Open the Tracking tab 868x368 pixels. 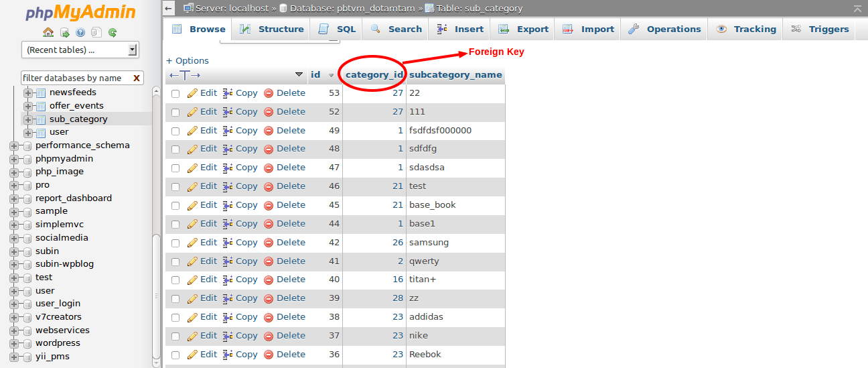pyautogui.click(x=746, y=29)
